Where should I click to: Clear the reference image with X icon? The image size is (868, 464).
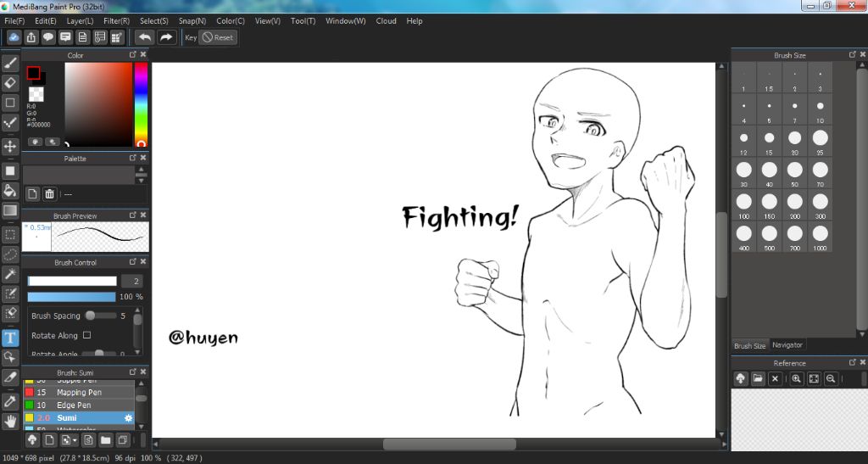(x=775, y=378)
